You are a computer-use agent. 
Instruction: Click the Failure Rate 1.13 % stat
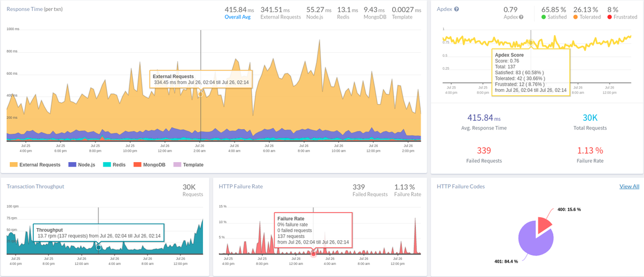[x=590, y=155]
